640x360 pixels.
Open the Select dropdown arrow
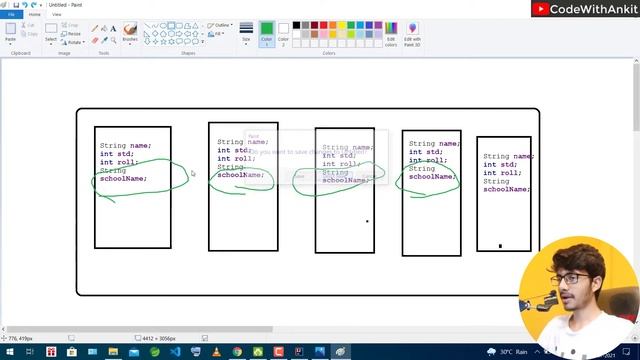(x=51, y=44)
